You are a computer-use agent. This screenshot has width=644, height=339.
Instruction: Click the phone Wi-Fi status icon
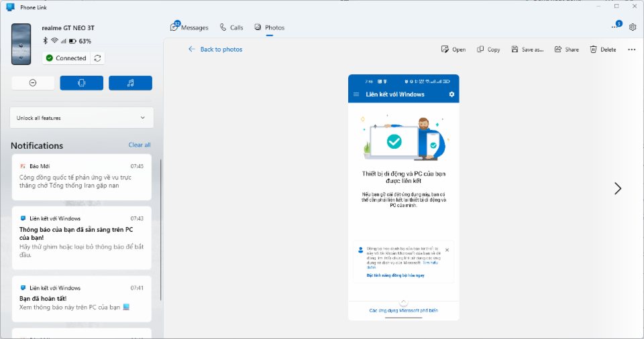click(54, 41)
